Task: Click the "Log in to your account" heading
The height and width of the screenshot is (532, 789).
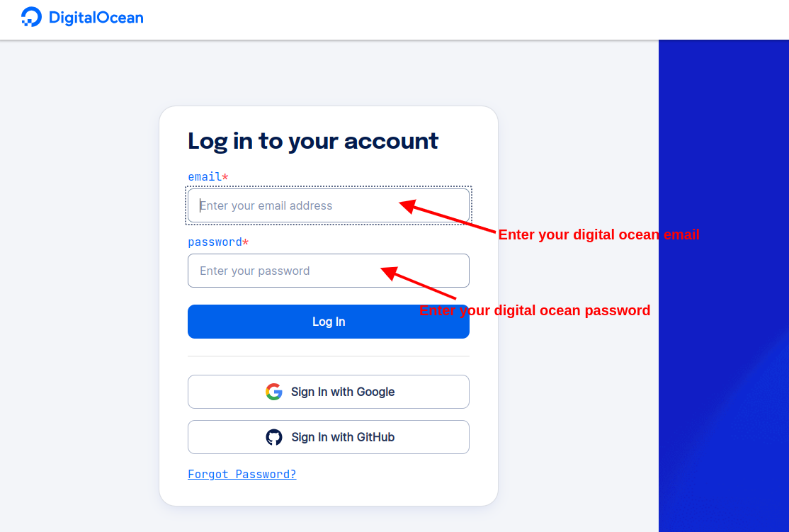Action: pyautogui.click(x=313, y=141)
